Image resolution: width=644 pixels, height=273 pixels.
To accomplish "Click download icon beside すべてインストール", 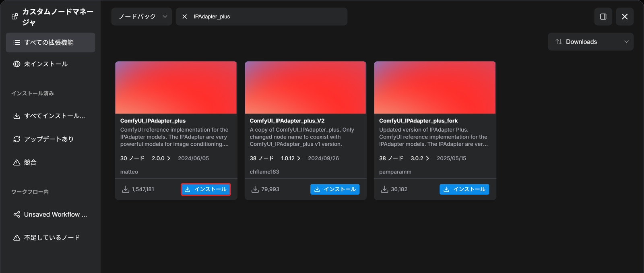I will pos(17,116).
